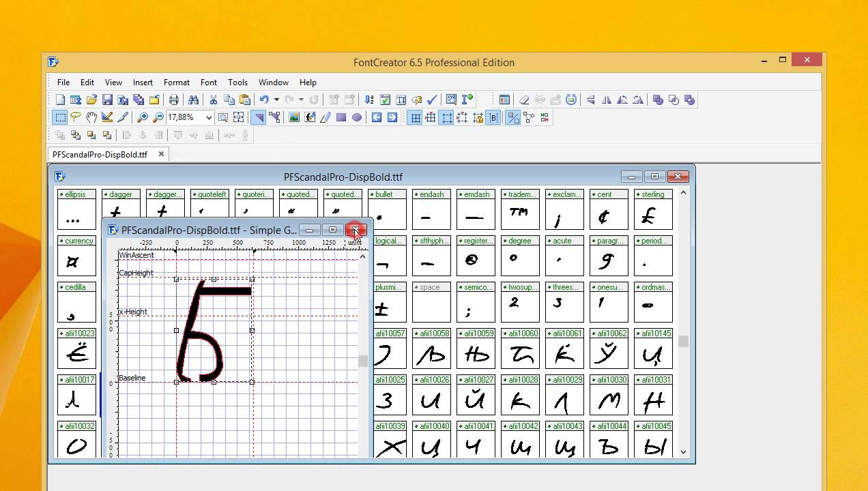The width and height of the screenshot is (868, 491).
Task: Open Find with the binoculars icon
Action: click(193, 100)
